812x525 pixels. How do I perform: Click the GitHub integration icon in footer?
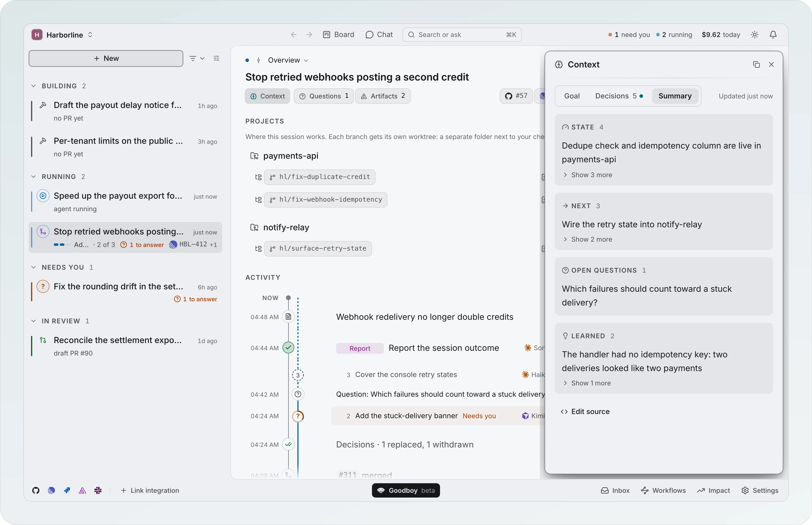[36, 490]
